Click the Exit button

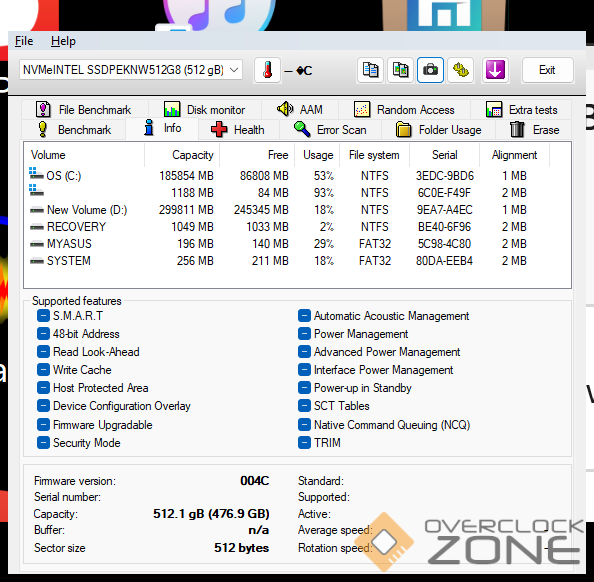pos(547,70)
